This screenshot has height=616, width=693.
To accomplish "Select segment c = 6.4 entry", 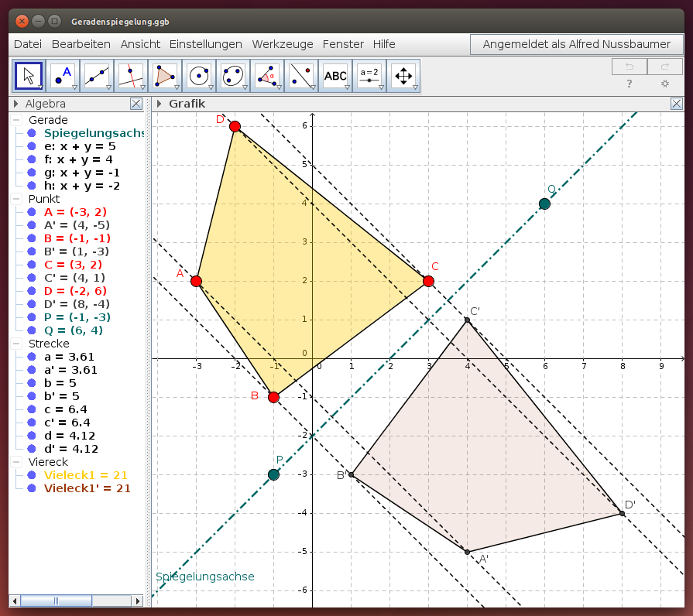I will point(65,409).
